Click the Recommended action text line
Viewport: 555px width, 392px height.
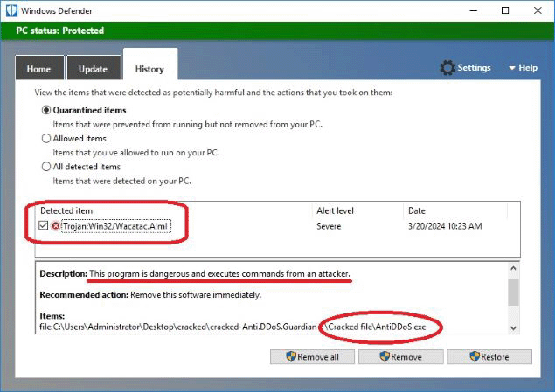click(x=150, y=295)
